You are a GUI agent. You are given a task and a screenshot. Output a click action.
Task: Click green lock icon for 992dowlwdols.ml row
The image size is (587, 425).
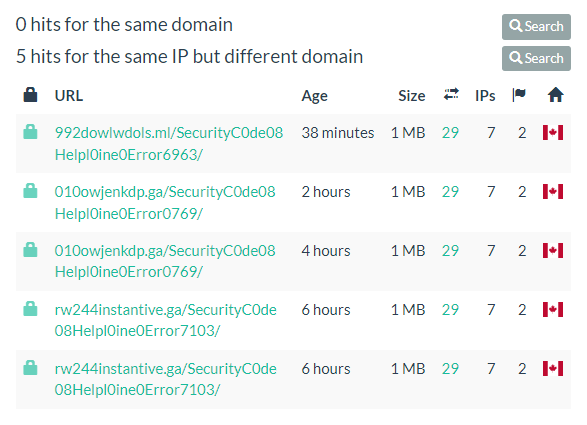point(30,132)
